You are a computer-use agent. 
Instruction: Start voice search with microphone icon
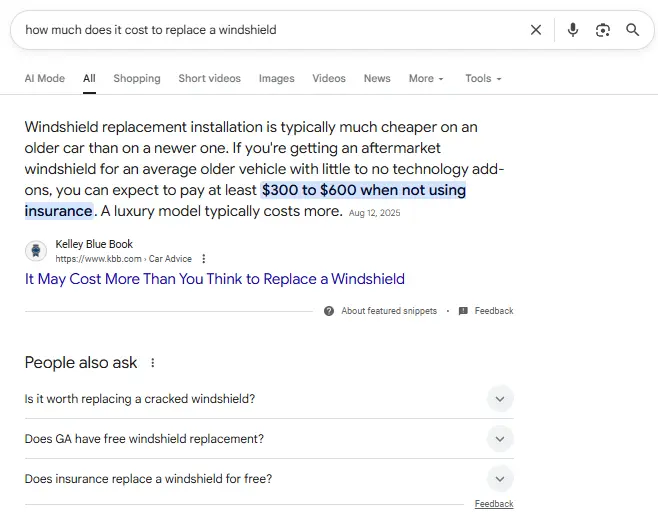[x=573, y=30]
